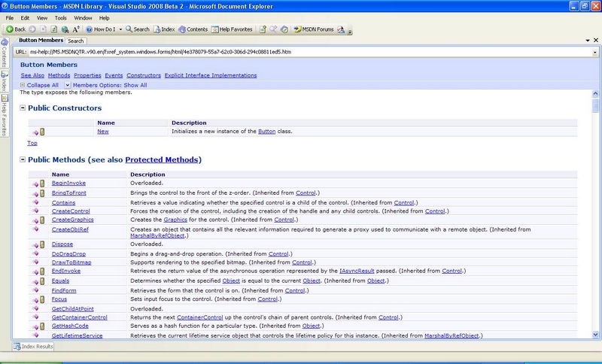Collapse the Public Methods section

tap(23, 160)
